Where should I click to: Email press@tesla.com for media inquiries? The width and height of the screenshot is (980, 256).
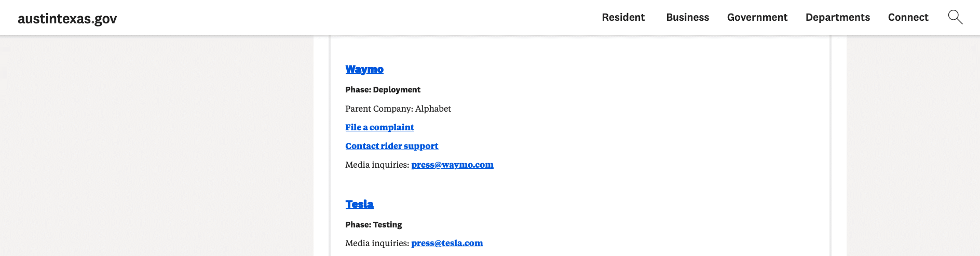coord(447,243)
